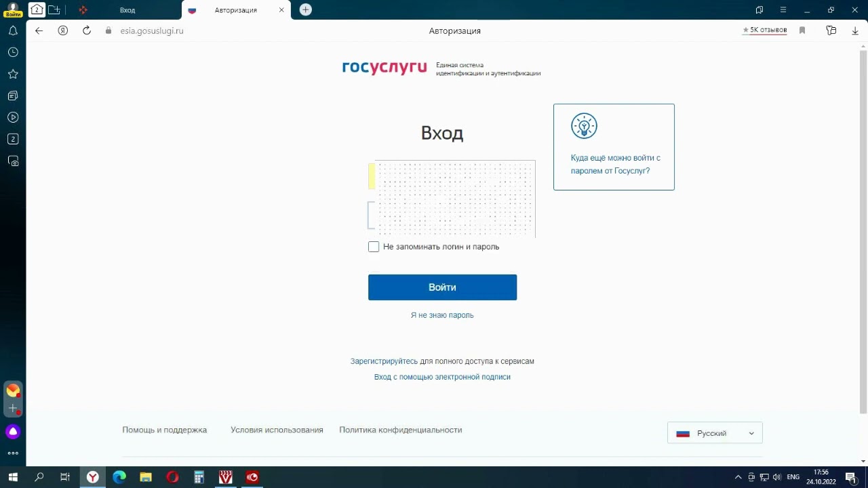This screenshot has height=488, width=868.
Task: Open the volume control in tray
Action: [x=776, y=477]
